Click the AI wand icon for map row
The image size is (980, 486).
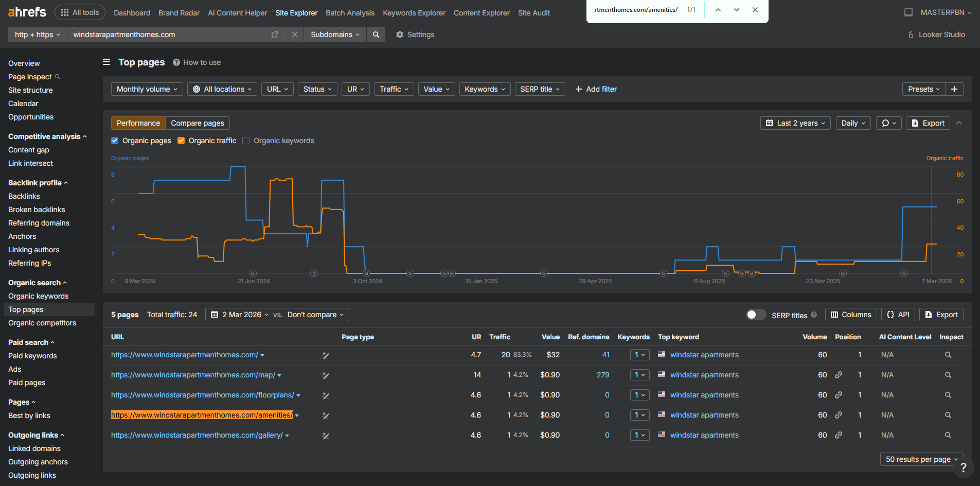coord(326,376)
